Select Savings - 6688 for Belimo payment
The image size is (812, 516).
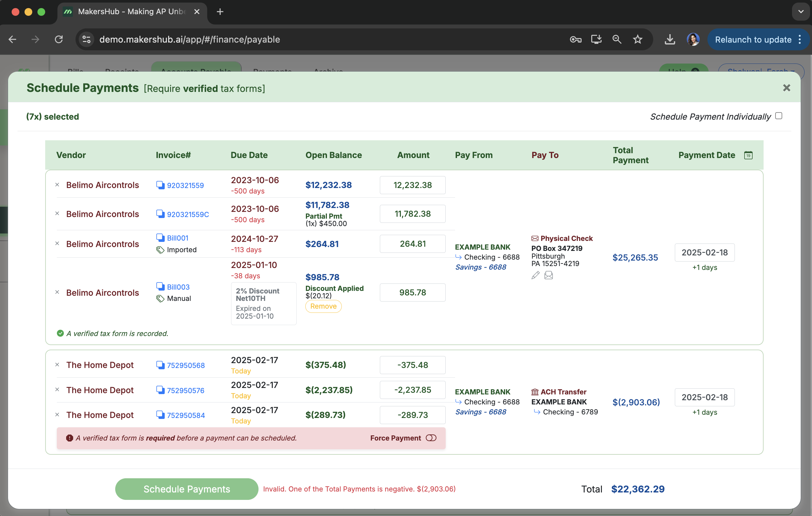click(x=480, y=267)
